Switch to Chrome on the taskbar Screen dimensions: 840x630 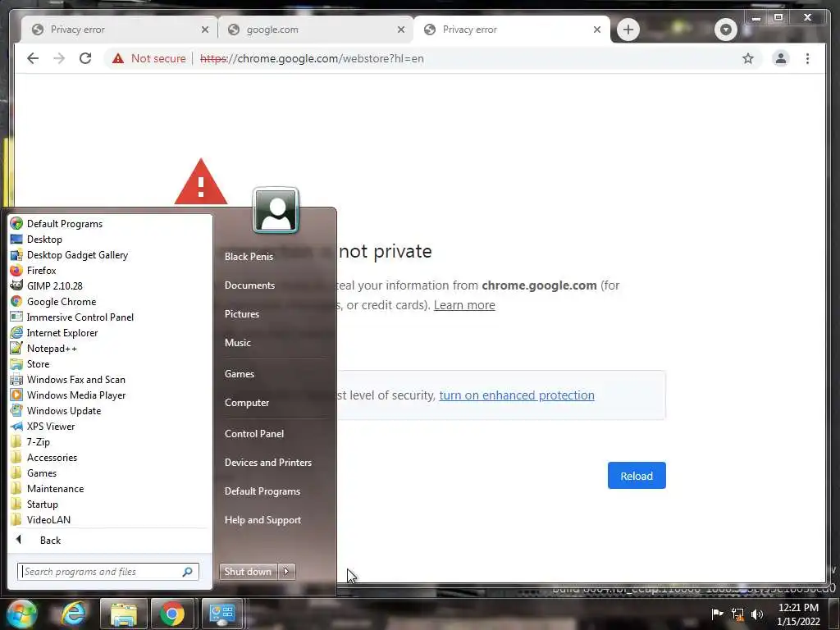point(172,614)
